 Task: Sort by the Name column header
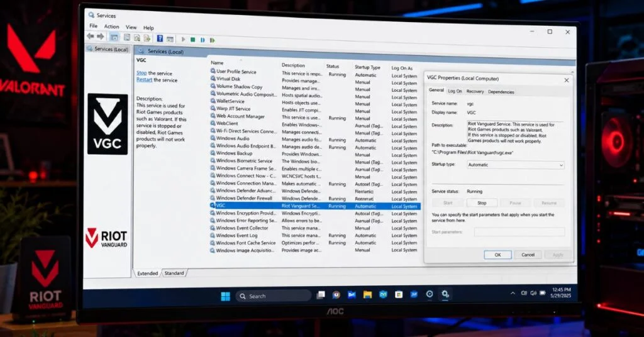point(217,63)
